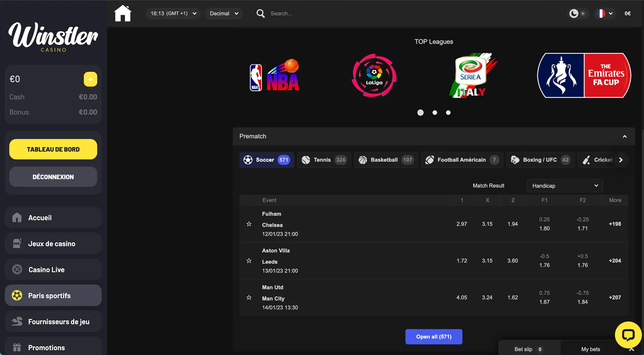Click the Casino Live chip icon

point(17,269)
